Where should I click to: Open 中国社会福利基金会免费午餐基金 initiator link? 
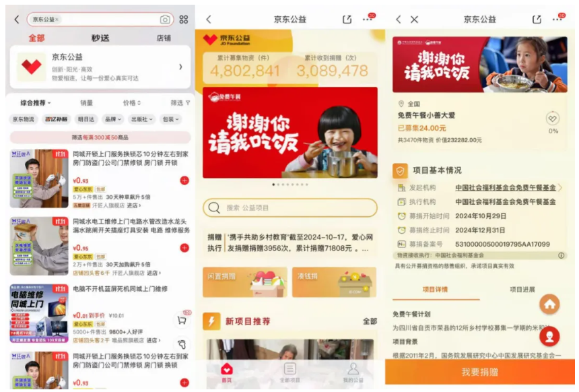click(505, 188)
